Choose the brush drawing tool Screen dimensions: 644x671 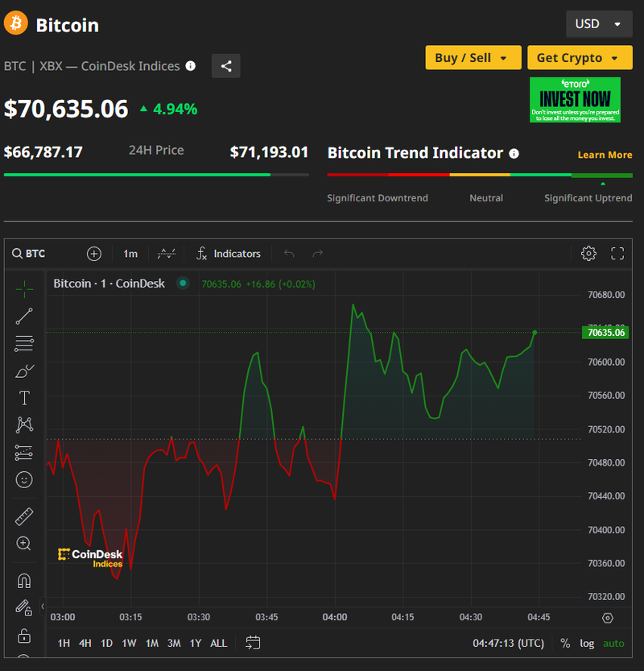tap(24, 371)
